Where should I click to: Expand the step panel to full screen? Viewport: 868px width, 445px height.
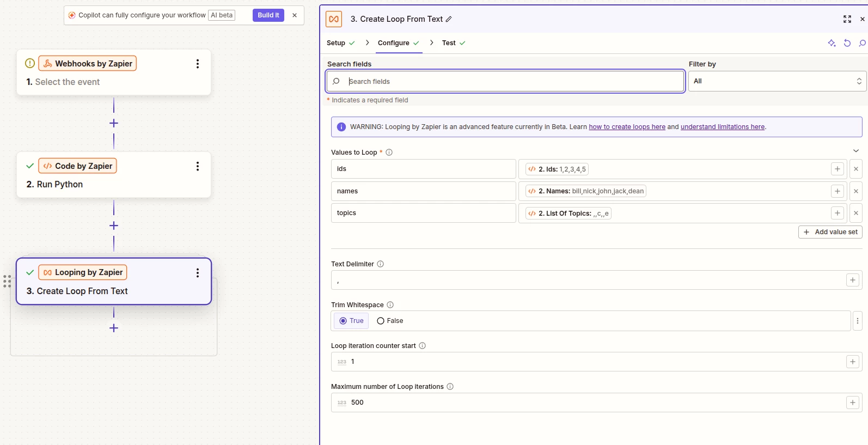click(847, 19)
